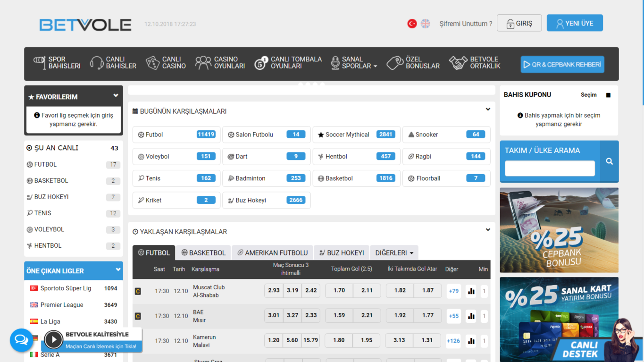
Task: Open Canlı Tombala Oyunları menu
Action: point(288,63)
